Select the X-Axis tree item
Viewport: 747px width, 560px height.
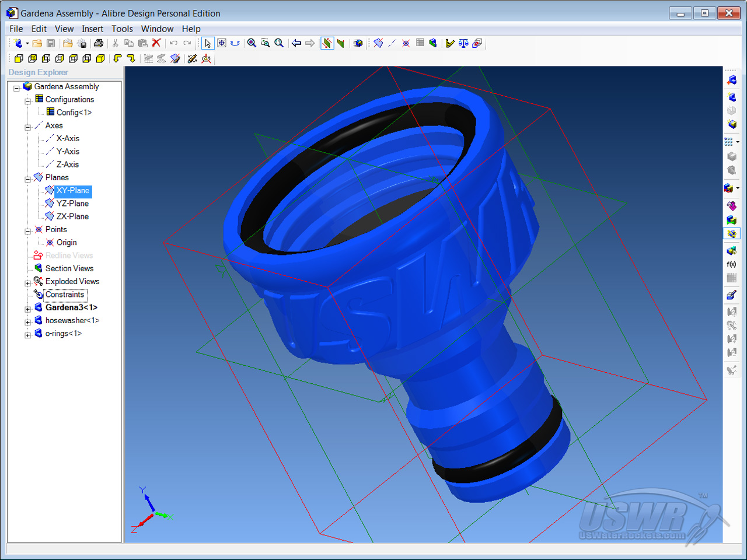tap(68, 139)
